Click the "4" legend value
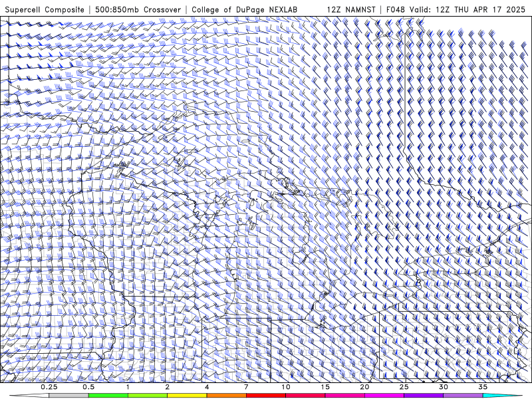 click(207, 387)
